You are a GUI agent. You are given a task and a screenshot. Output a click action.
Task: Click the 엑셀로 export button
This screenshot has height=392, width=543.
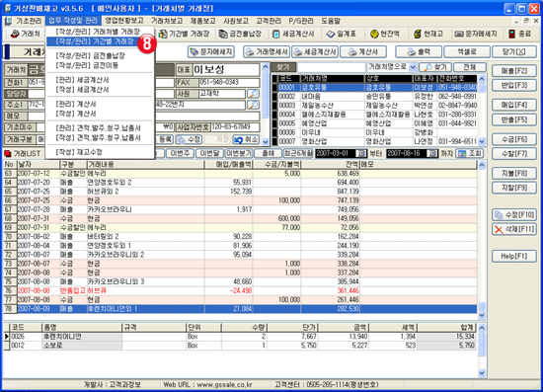pyautogui.click(x=466, y=52)
